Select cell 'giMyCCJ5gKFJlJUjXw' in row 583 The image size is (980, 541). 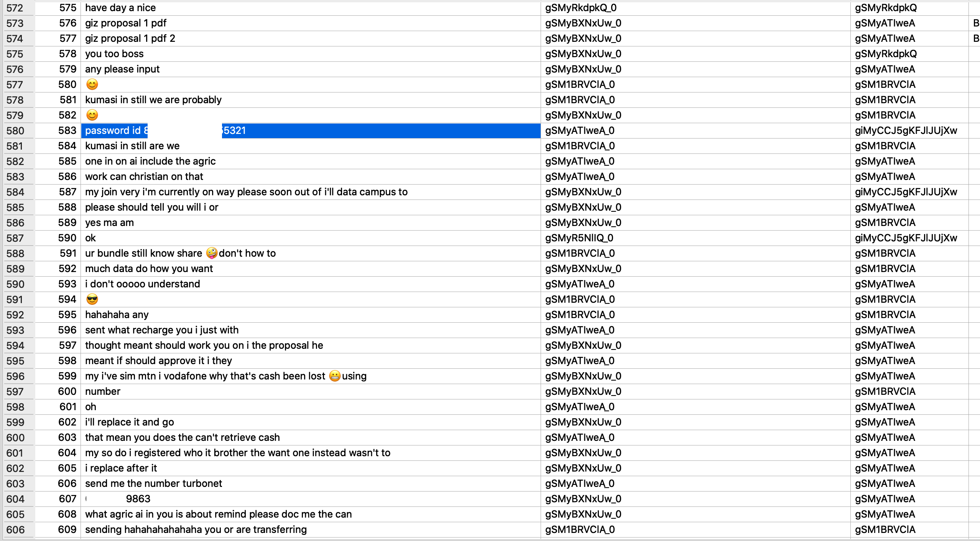[x=909, y=130]
